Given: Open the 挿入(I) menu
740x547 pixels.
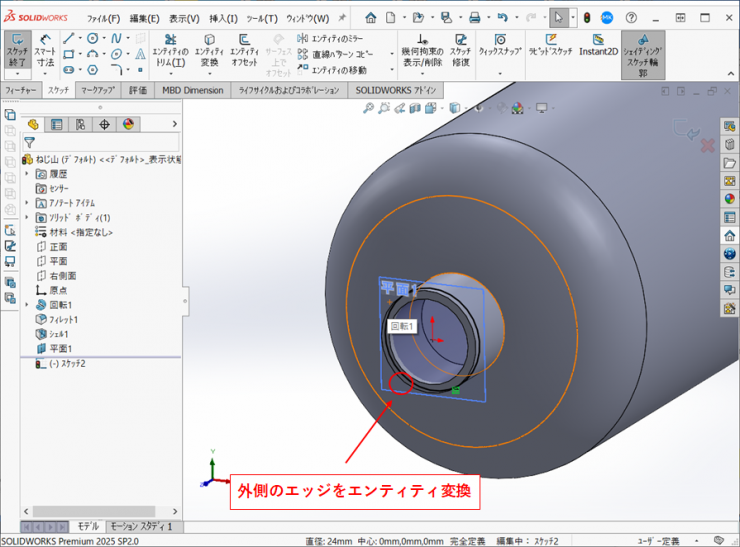Looking at the screenshot, I should 223,18.
